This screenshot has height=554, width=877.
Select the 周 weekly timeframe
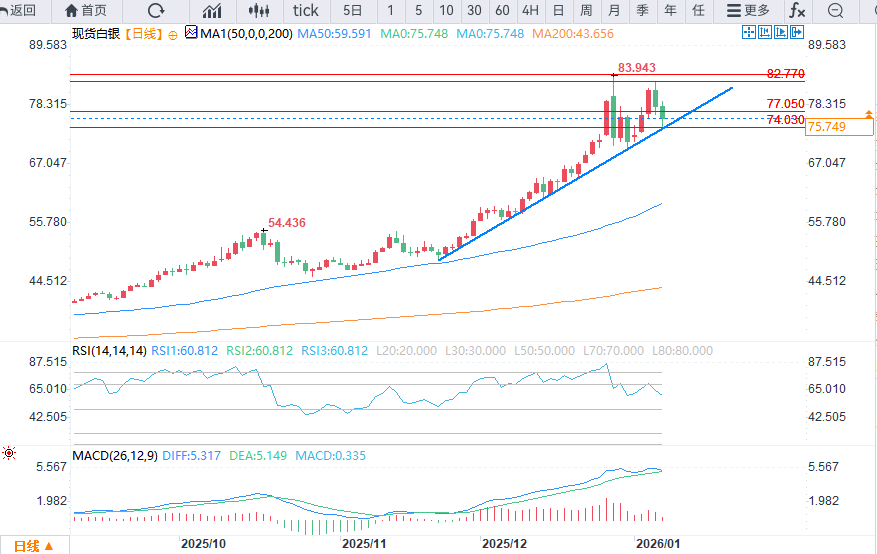586,11
